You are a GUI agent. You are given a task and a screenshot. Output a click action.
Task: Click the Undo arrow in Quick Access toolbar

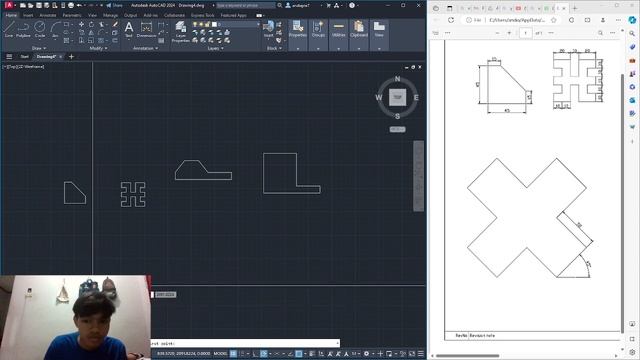(x=80, y=6)
